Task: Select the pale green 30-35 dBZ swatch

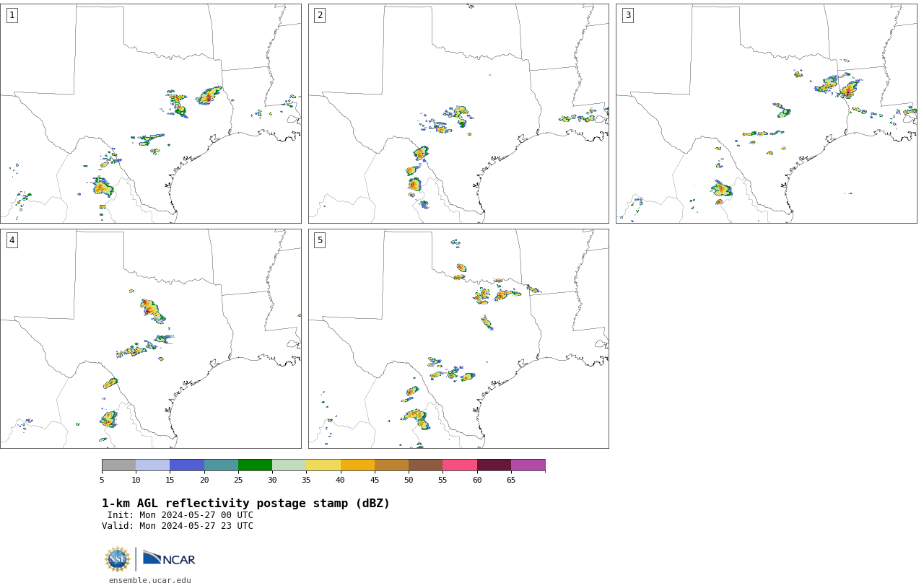Action: [289, 465]
